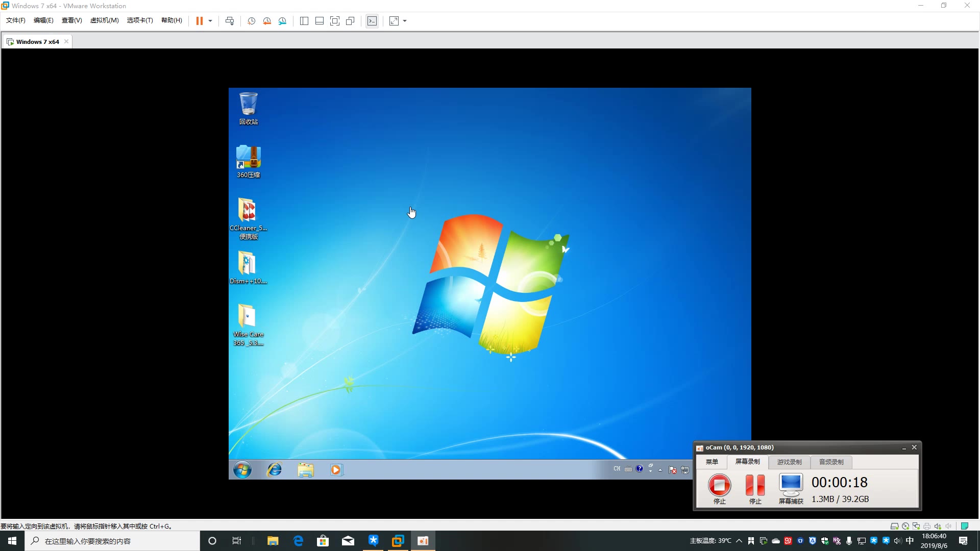Close the Windows 7 x64 tab
This screenshot has height=551, width=980.
tap(66, 42)
